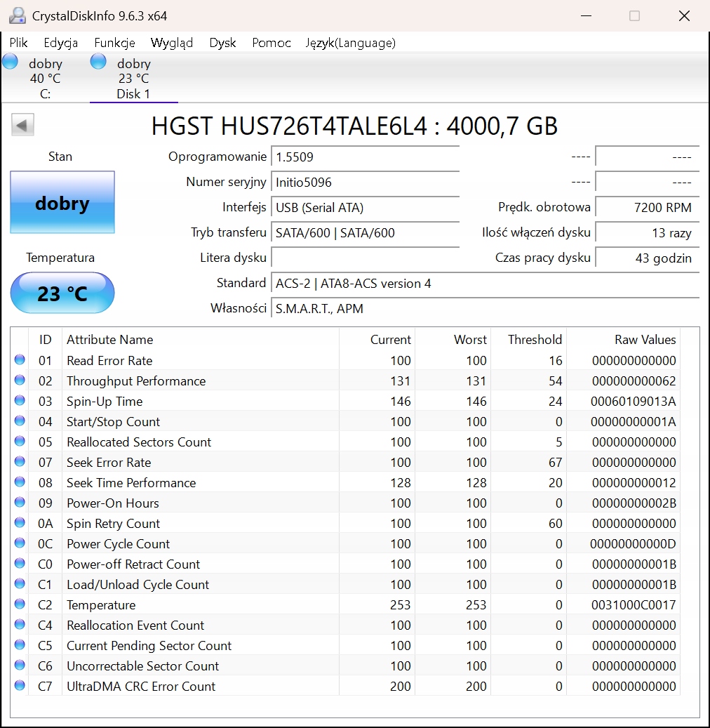
Task: Click the Reallocated Sectors Count status orb
Action: point(20,442)
